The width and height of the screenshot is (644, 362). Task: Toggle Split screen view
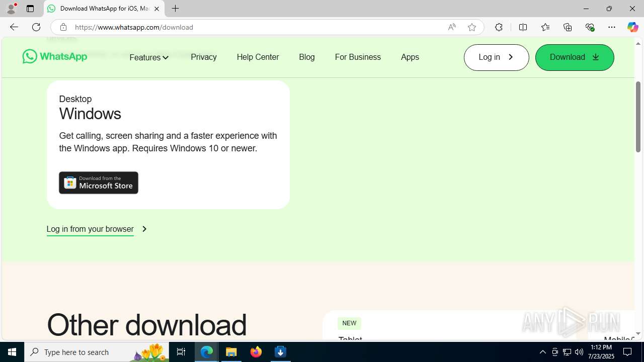pyautogui.click(x=523, y=27)
